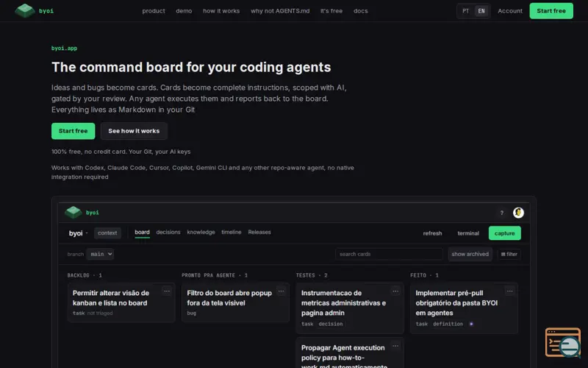This screenshot has width=588, height=368.
Task: Select the decisions tab
Action: pyautogui.click(x=168, y=233)
